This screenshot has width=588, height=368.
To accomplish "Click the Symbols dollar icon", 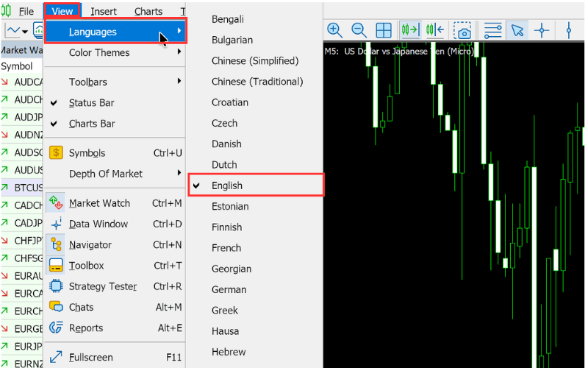I will click(x=56, y=153).
